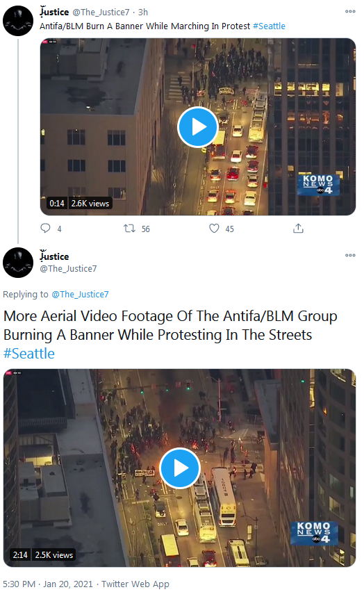Open the #Seattle hashtag in first tweet
364x592 pixels.
point(270,26)
